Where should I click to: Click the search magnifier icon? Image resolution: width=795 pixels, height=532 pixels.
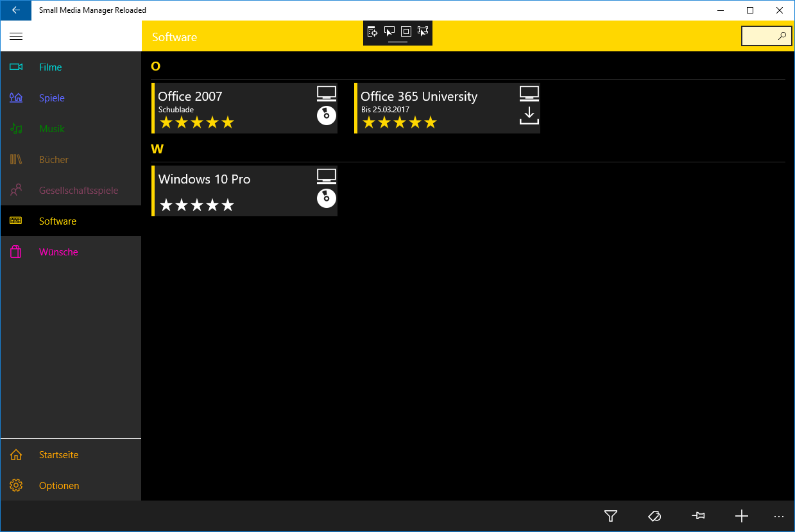(x=782, y=36)
